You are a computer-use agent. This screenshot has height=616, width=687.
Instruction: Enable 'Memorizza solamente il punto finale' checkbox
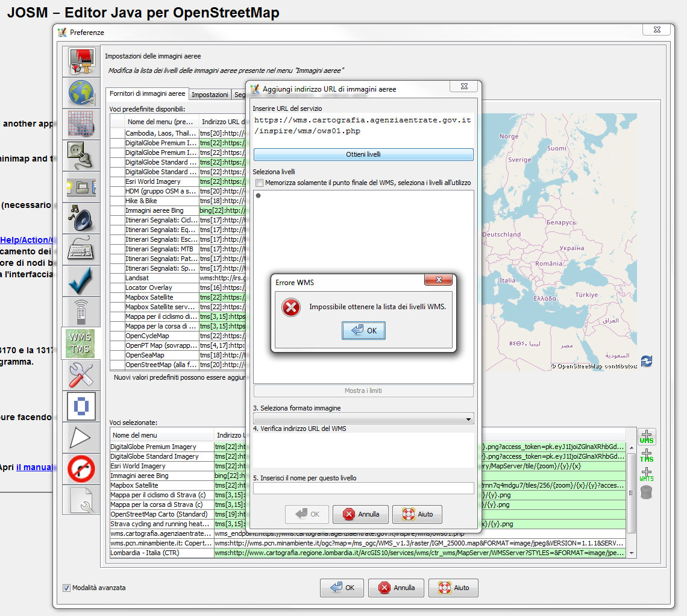point(259,183)
